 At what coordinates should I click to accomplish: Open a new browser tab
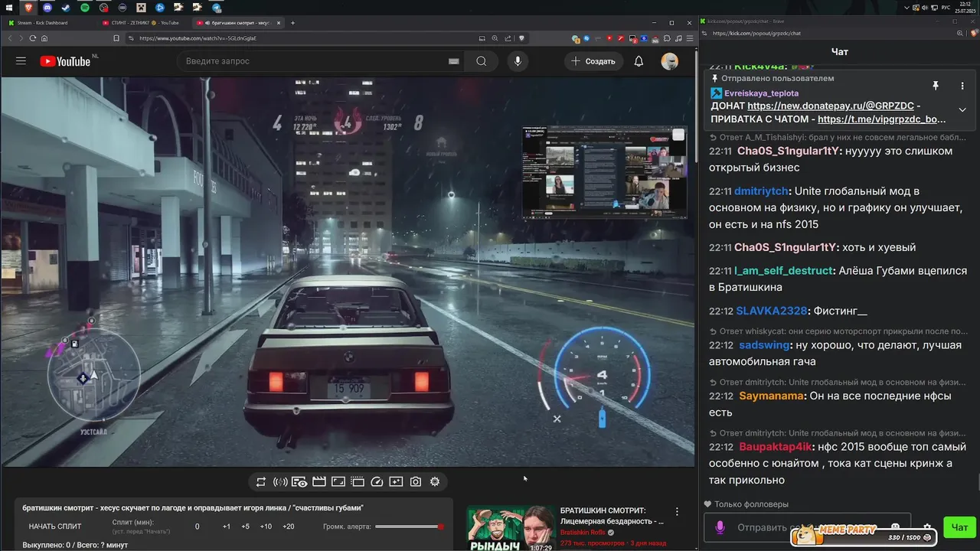(292, 23)
